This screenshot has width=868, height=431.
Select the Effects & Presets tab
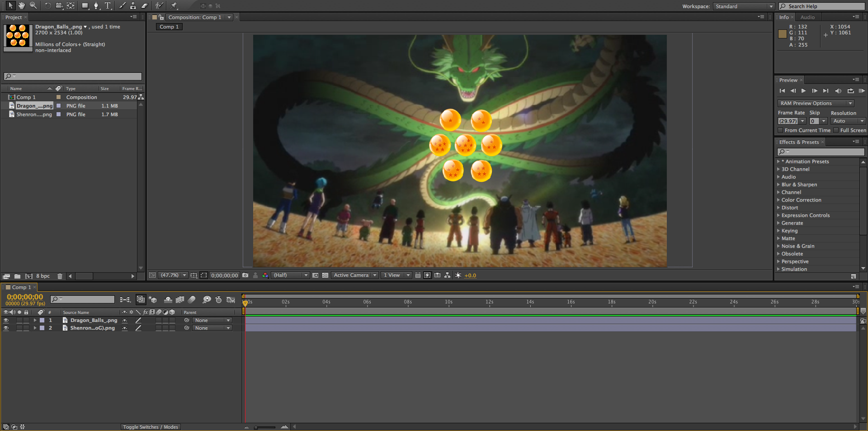pyautogui.click(x=799, y=142)
